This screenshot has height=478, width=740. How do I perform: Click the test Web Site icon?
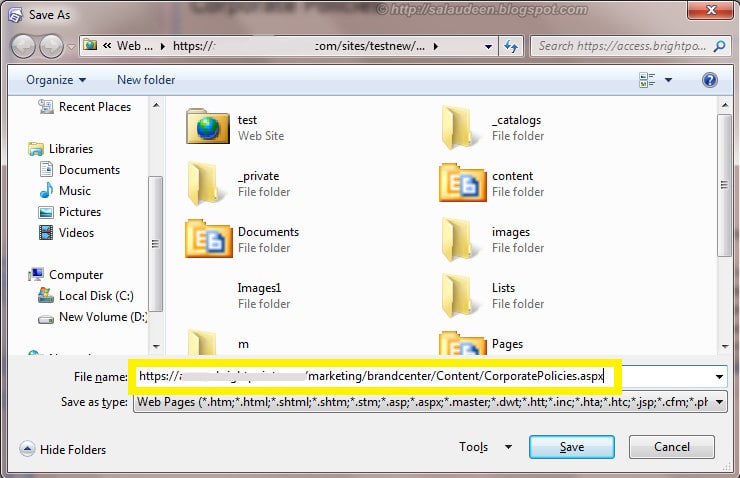tap(207, 126)
